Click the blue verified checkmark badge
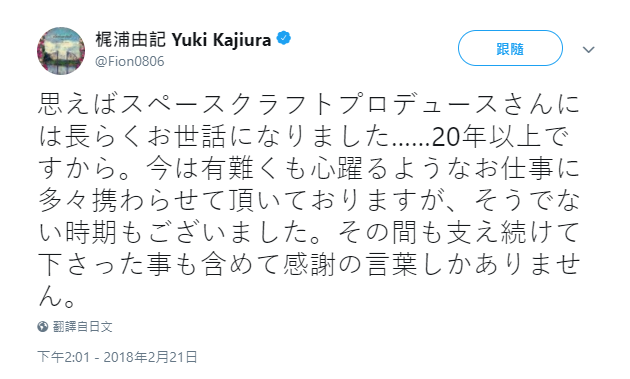 (x=284, y=39)
